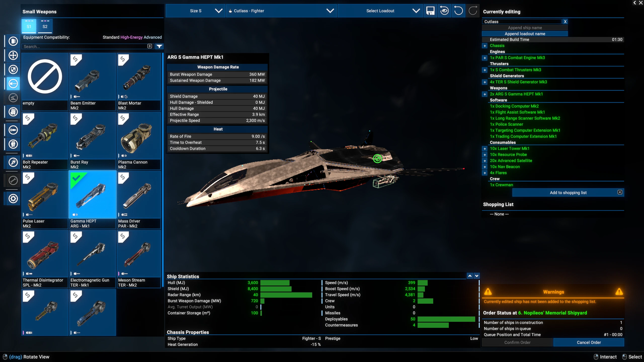644x362 pixels.
Task: Switch to the S1 weapon slot tab
Action: coord(29,26)
